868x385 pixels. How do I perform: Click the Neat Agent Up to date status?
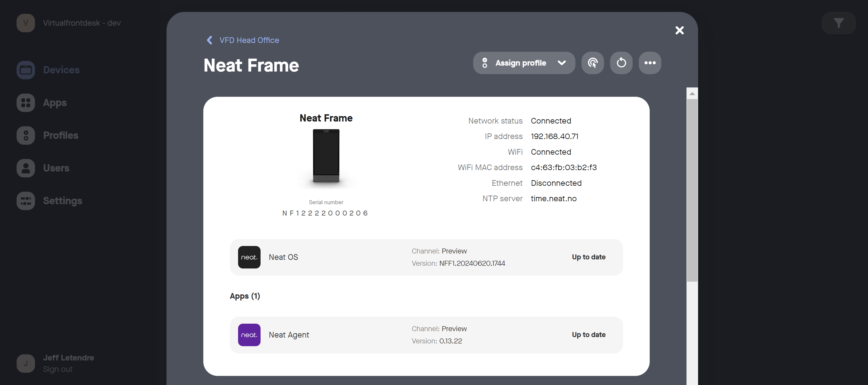click(x=589, y=335)
